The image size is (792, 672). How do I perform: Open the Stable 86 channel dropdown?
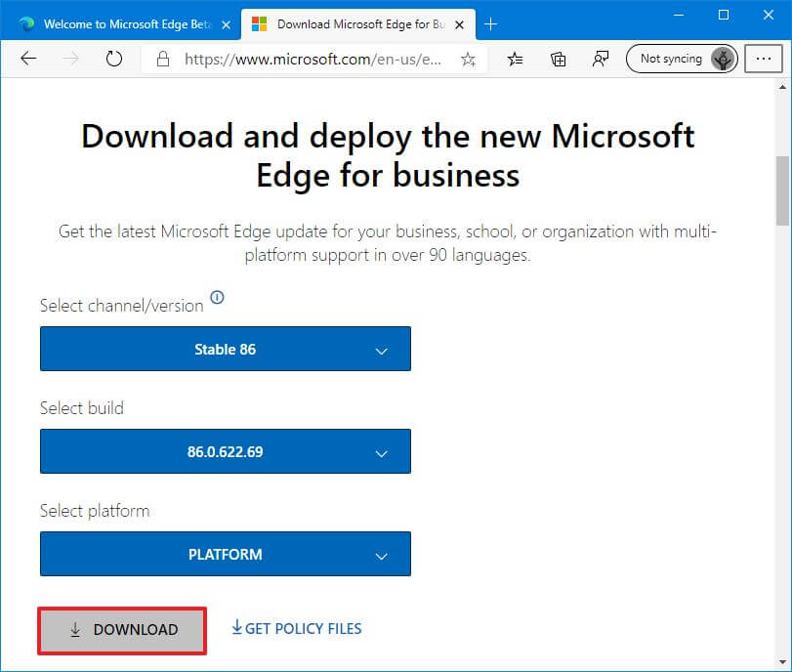tap(225, 350)
